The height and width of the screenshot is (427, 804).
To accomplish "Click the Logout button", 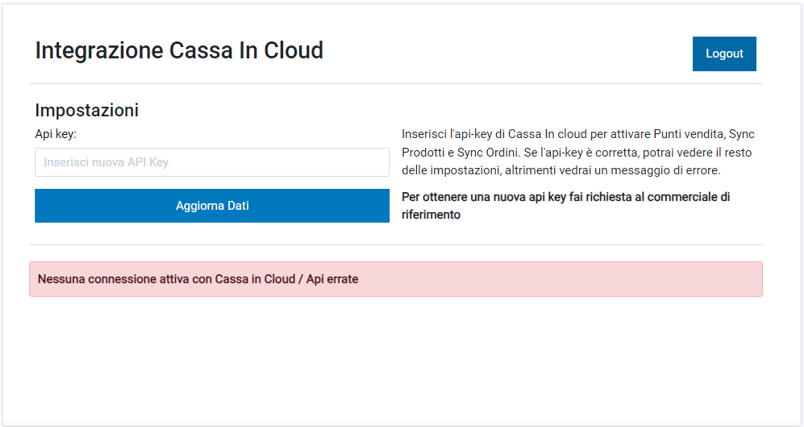I will tap(724, 54).
